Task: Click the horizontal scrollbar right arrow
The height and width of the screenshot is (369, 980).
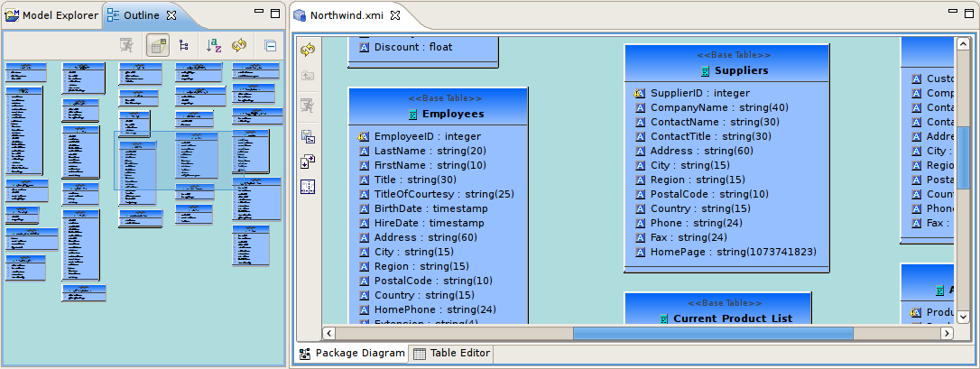Action: (x=948, y=333)
